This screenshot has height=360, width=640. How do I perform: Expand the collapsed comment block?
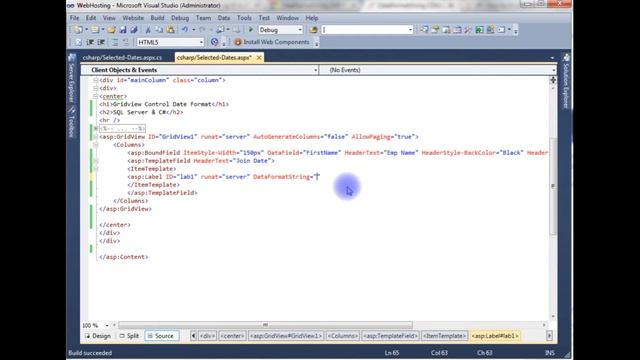96,129
